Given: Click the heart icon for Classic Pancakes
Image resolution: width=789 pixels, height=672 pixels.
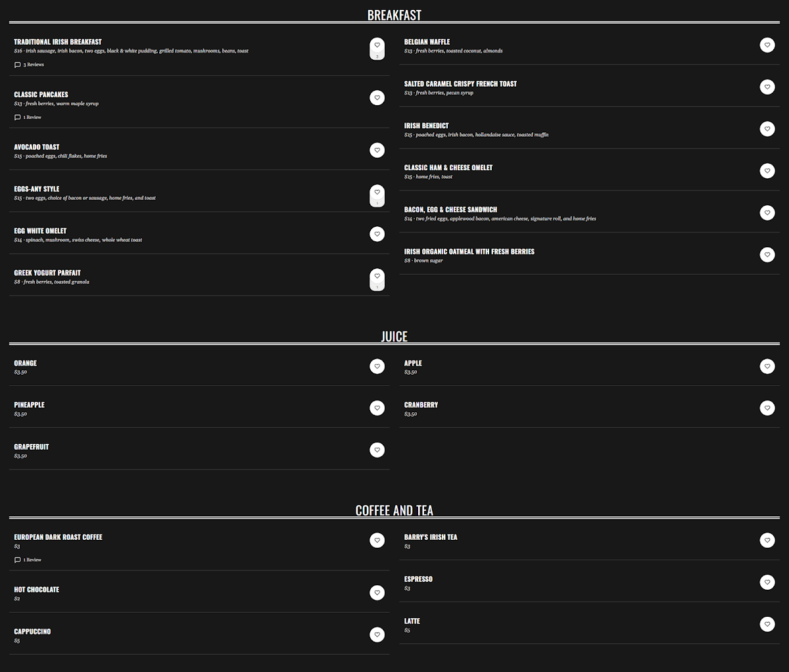Looking at the screenshot, I should [x=377, y=98].
